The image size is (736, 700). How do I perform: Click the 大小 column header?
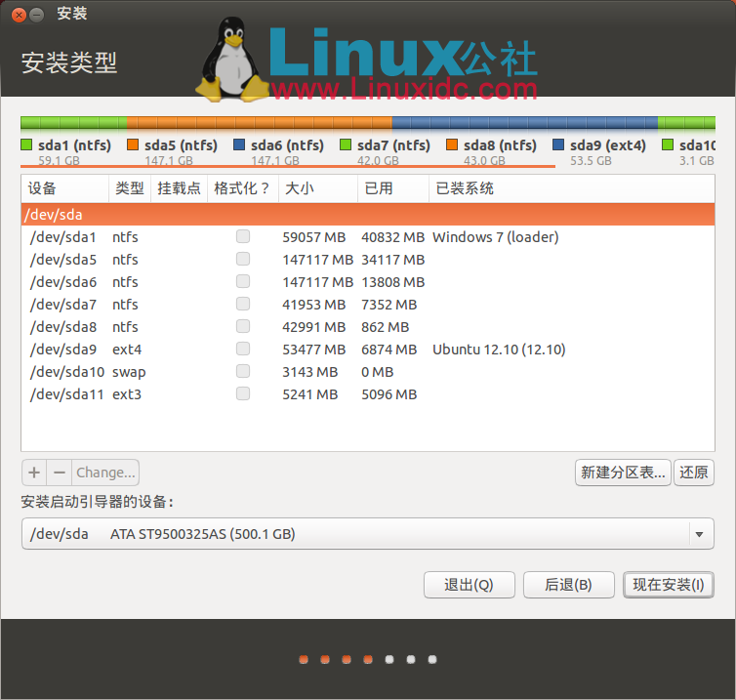318,188
